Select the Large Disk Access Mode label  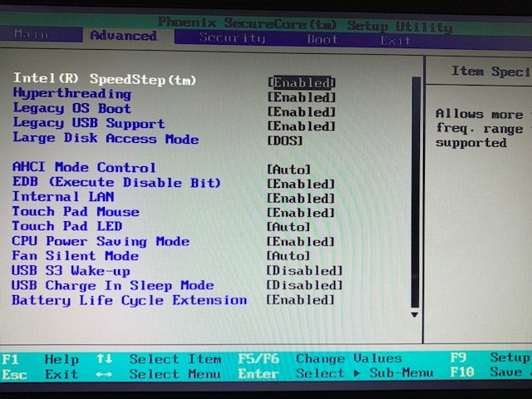[x=106, y=138]
